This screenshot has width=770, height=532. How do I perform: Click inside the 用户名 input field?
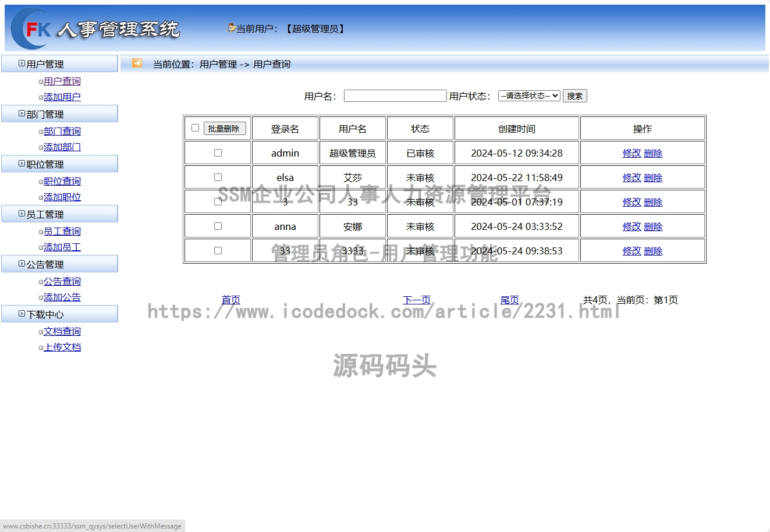click(x=395, y=95)
